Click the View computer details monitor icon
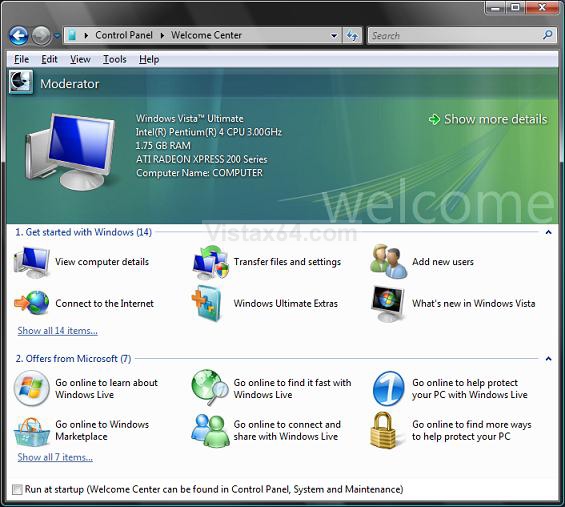This screenshot has height=507, width=565. tap(32, 262)
